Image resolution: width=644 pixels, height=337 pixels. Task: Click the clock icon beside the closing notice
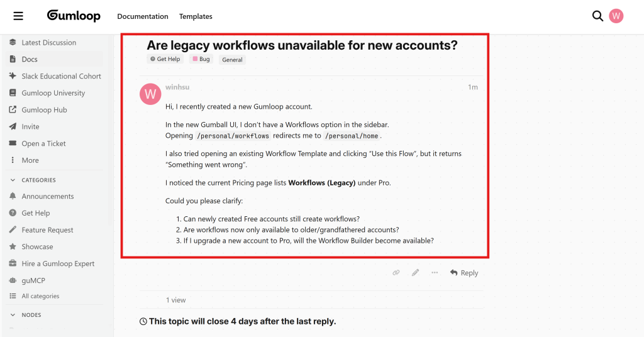[x=143, y=321]
